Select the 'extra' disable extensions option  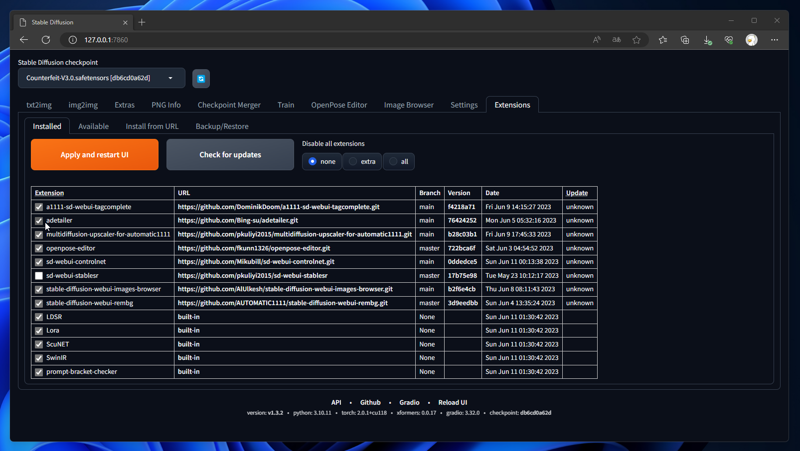click(x=362, y=162)
